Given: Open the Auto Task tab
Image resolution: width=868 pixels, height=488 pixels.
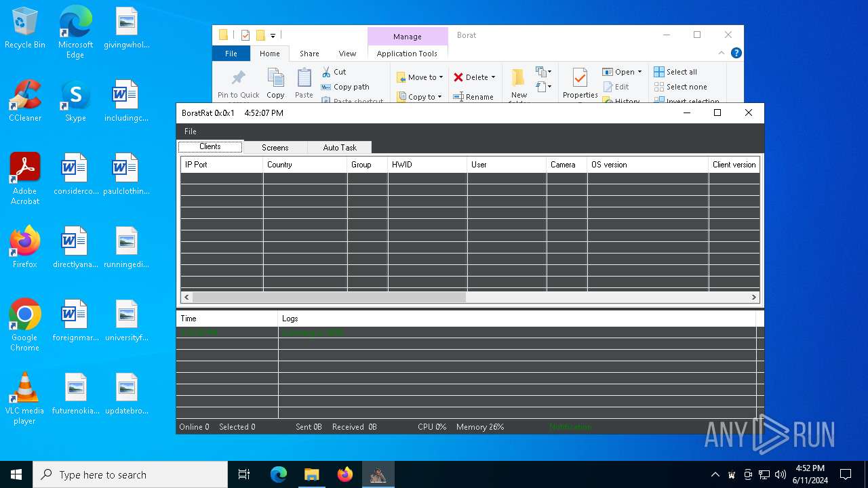Looking at the screenshot, I should click(x=340, y=147).
